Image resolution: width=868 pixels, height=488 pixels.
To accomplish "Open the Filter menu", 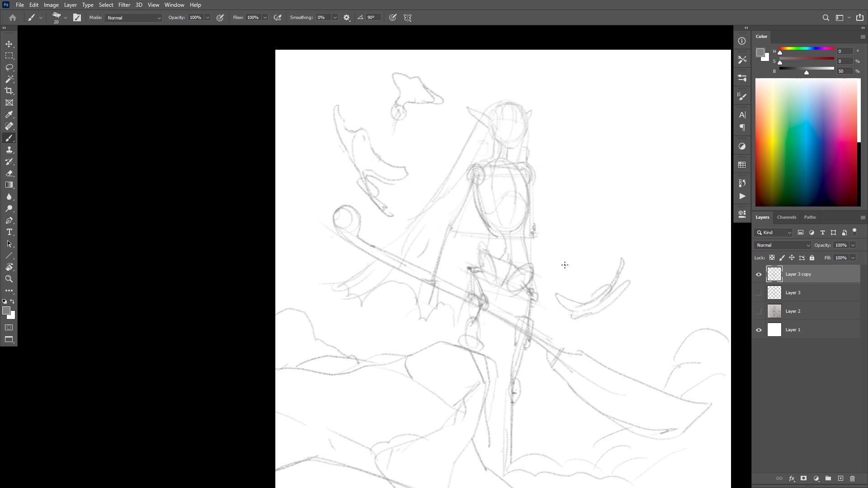I will coord(124,5).
